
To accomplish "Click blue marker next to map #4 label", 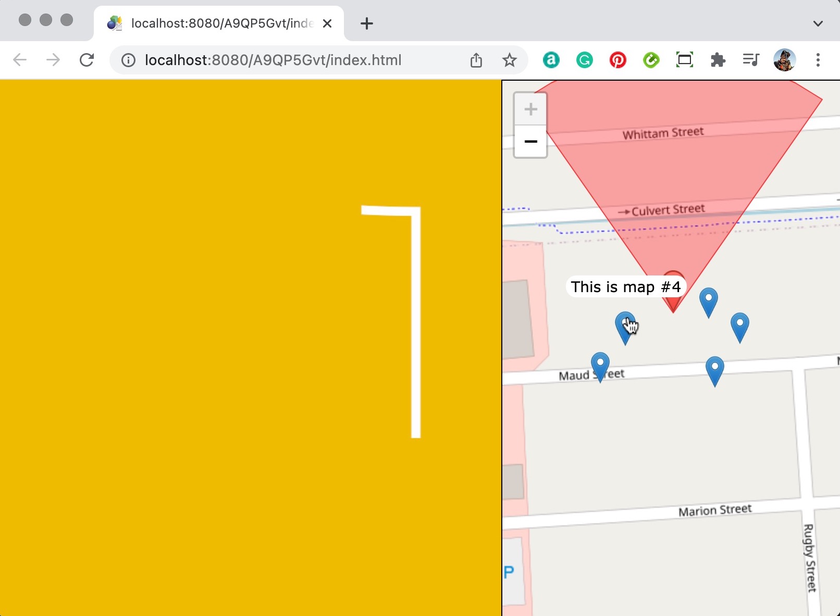I will pyautogui.click(x=709, y=303).
